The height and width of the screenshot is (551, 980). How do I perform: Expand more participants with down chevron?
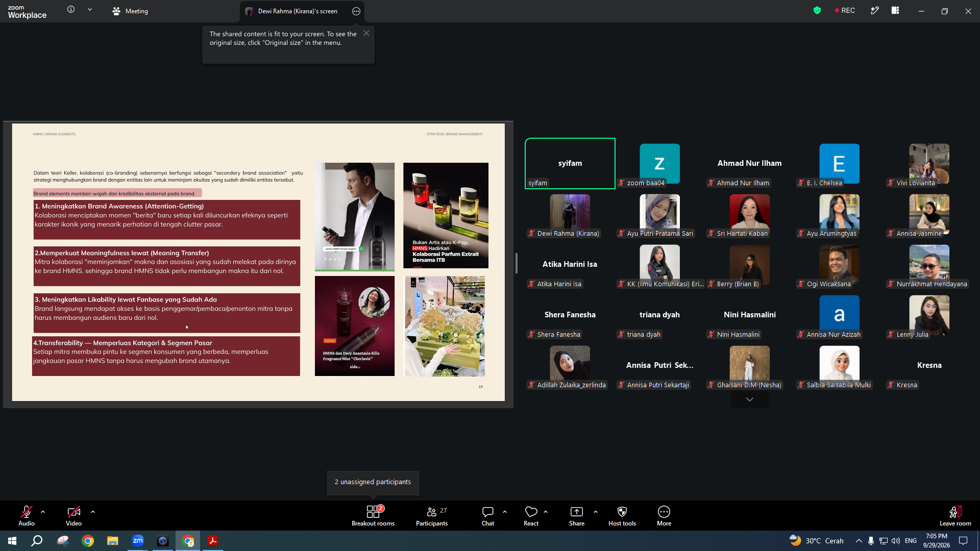(749, 399)
